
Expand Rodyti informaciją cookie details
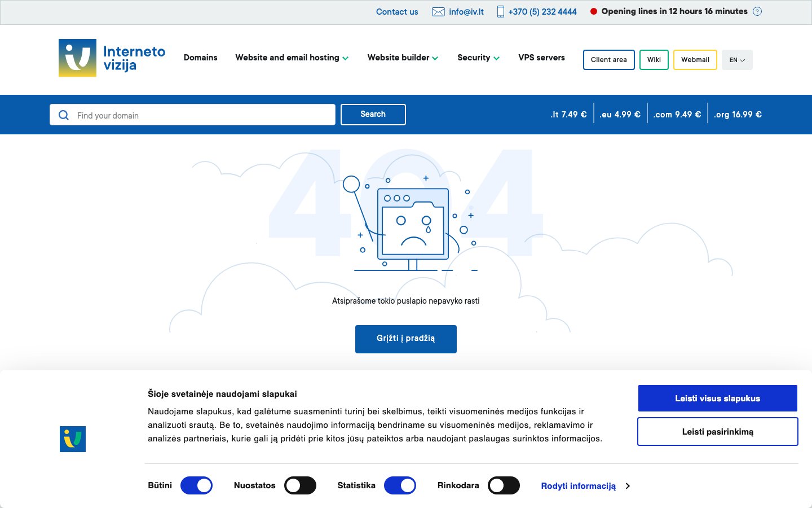pyautogui.click(x=585, y=486)
